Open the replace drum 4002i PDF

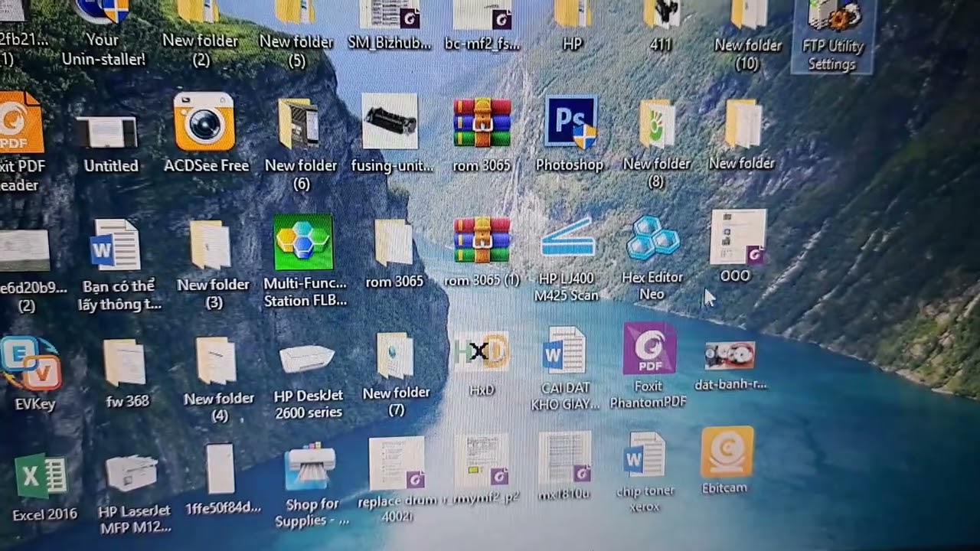[397, 463]
